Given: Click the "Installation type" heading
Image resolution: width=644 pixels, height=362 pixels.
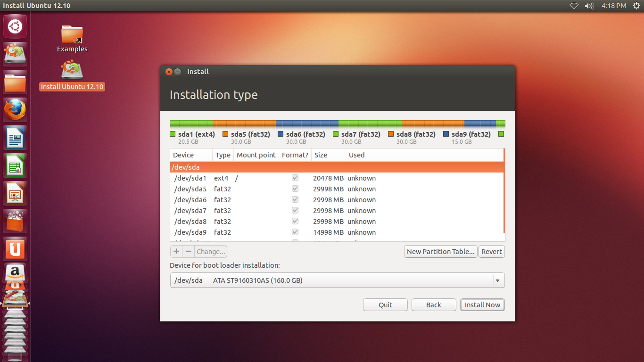Looking at the screenshot, I should 214,95.
